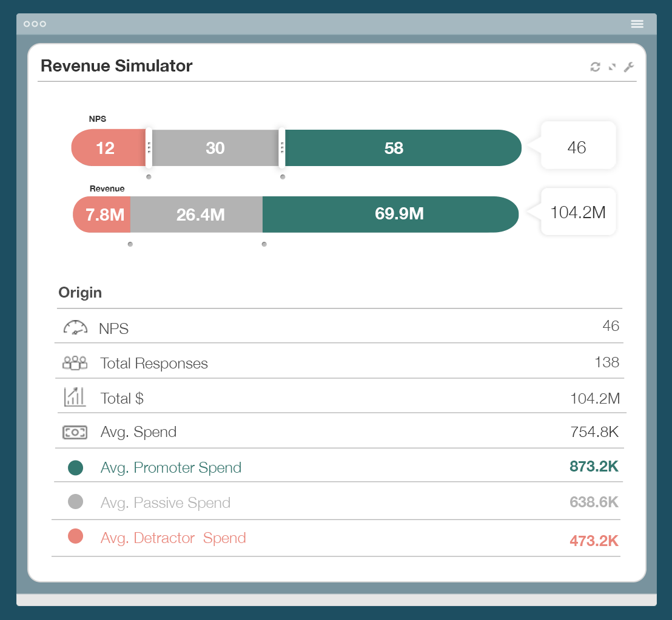The height and width of the screenshot is (620, 672).
Task: Click the Avg. Spend money icon
Action: pyautogui.click(x=75, y=432)
